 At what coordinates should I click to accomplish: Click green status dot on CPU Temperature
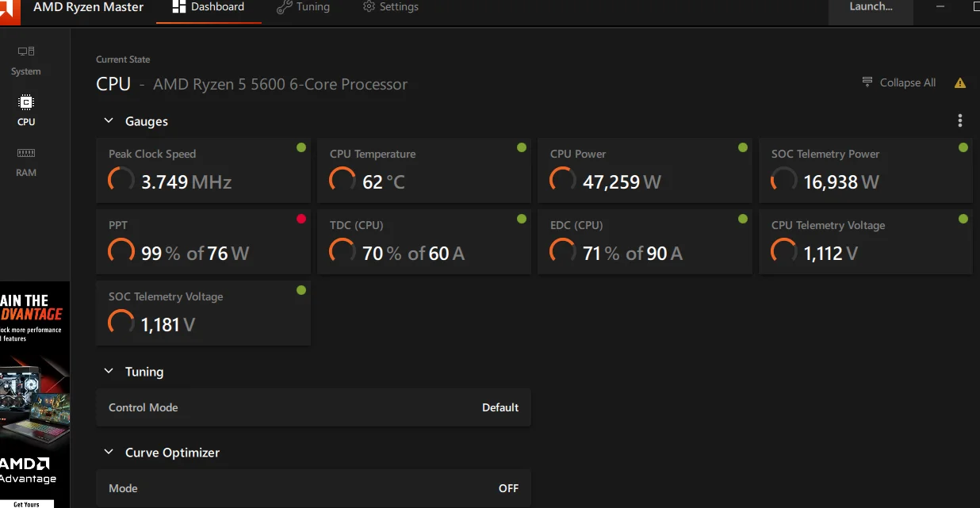point(522,147)
